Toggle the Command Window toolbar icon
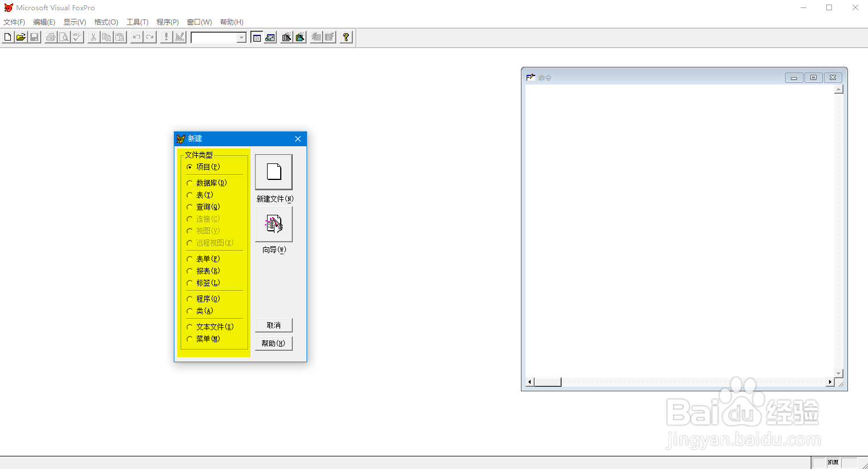This screenshot has width=868, height=469. [257, 37]
